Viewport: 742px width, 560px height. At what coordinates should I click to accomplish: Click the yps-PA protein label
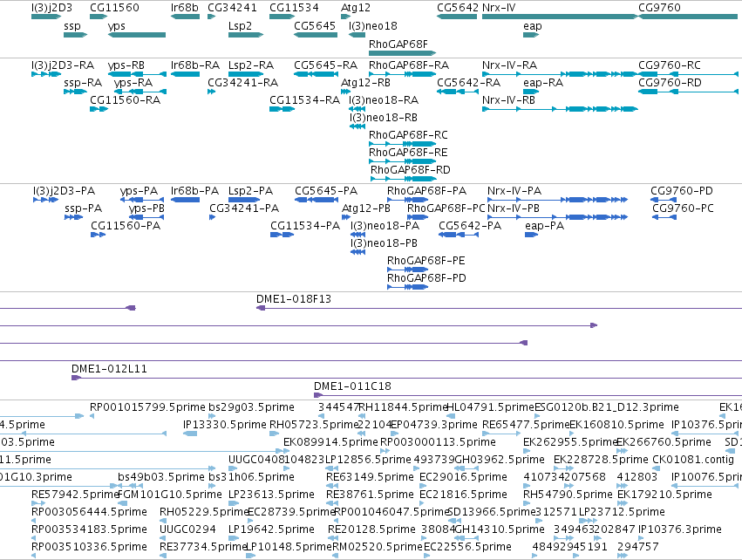click(x=140, y=191)
